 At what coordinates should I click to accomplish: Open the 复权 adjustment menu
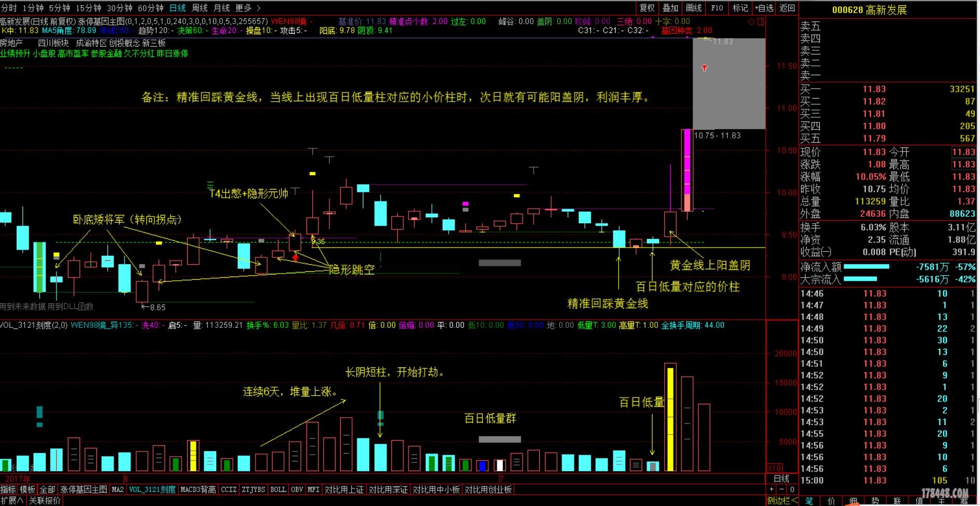pos(647,8)
